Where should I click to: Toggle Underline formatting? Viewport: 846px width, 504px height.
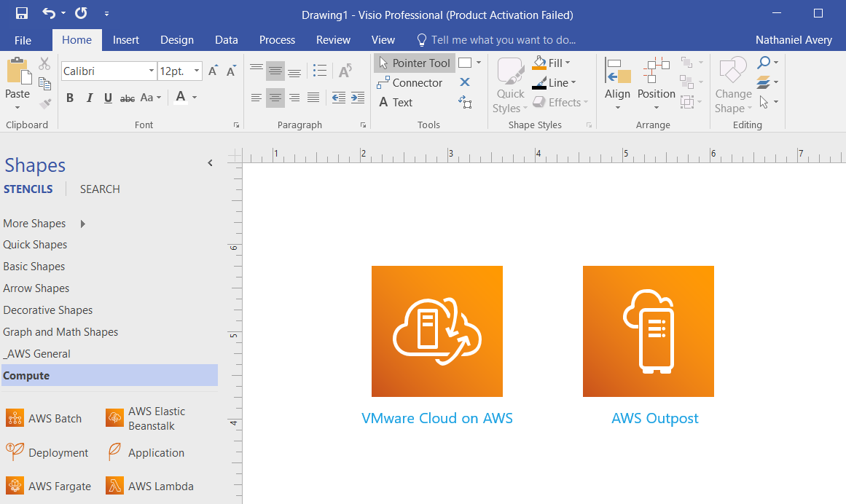108,98
